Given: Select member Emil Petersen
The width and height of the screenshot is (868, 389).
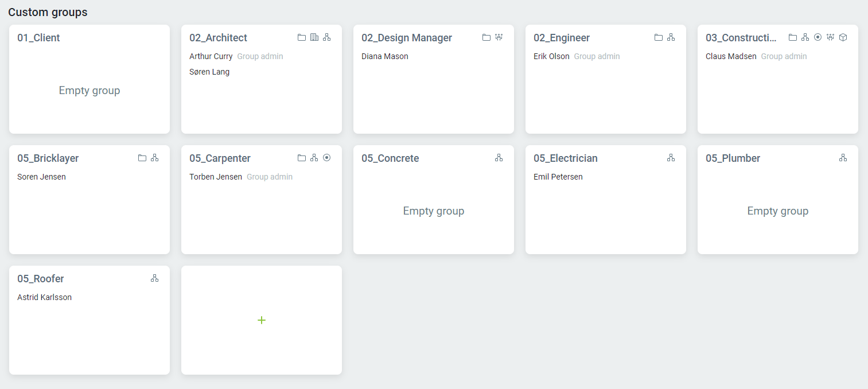Looking at the screenshot, I should 558,177.
